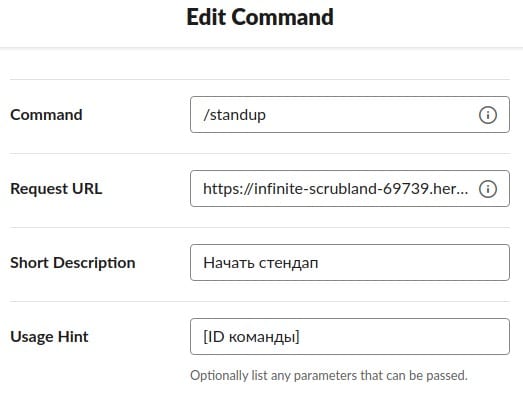
Task: Click the info icon in the Command field
Action: click(488, 115)
